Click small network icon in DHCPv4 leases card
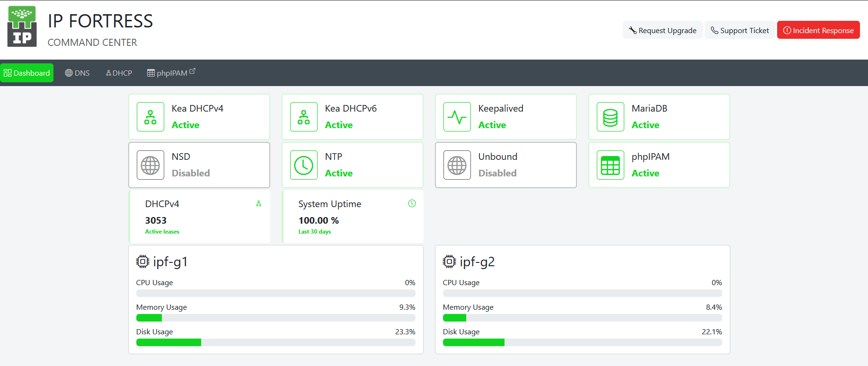 coord(259,203)
